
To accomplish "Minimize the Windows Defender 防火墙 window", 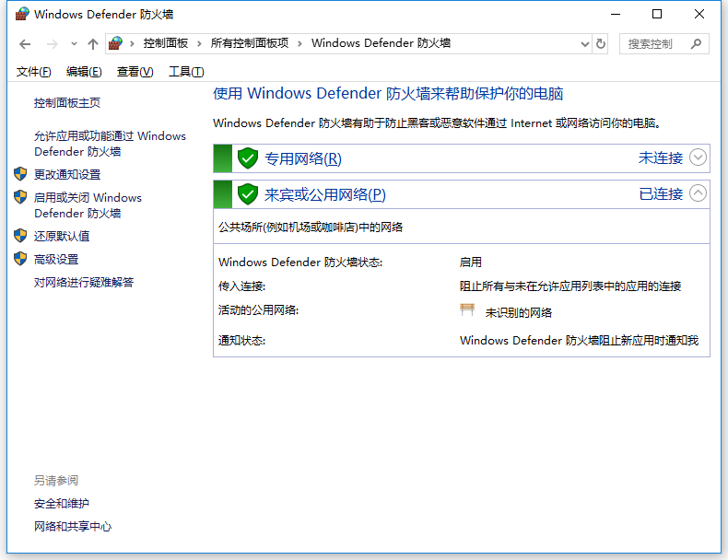I will [x=616, y=15].
